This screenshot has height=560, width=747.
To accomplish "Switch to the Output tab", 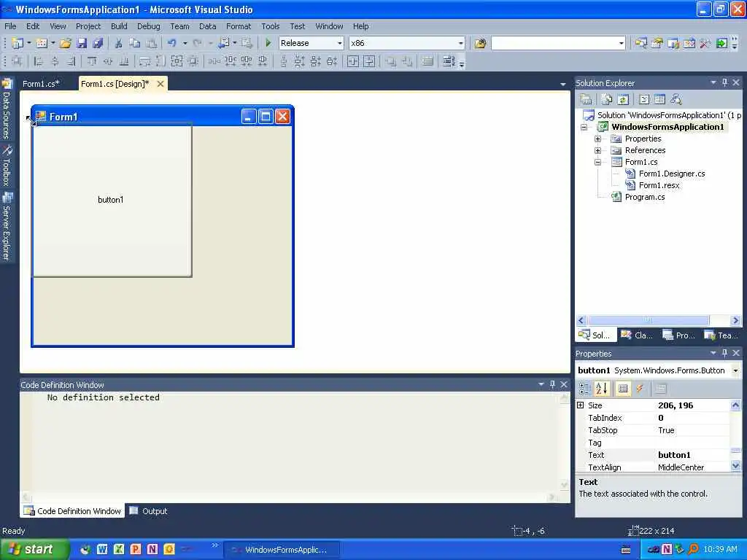I will tap(149, 511).
